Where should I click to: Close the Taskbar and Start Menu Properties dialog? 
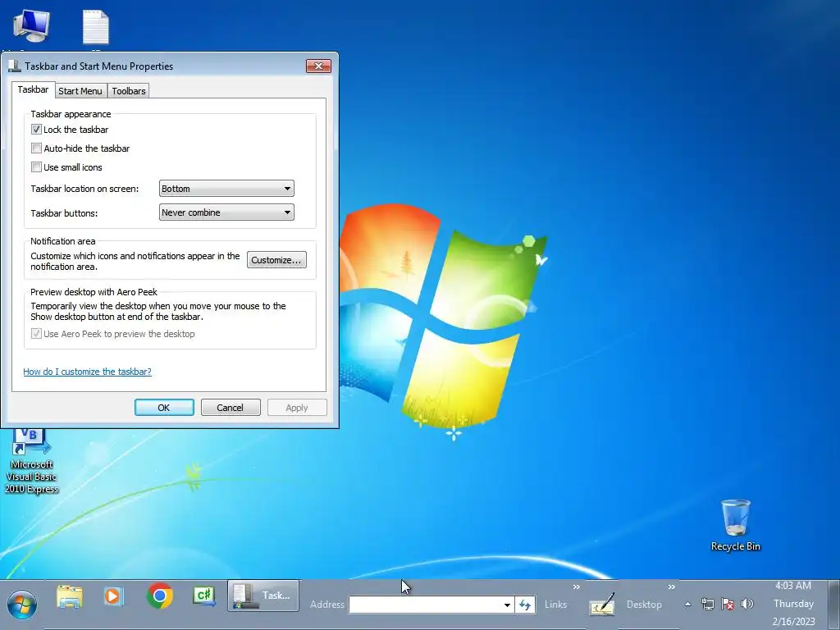[319, 66]
